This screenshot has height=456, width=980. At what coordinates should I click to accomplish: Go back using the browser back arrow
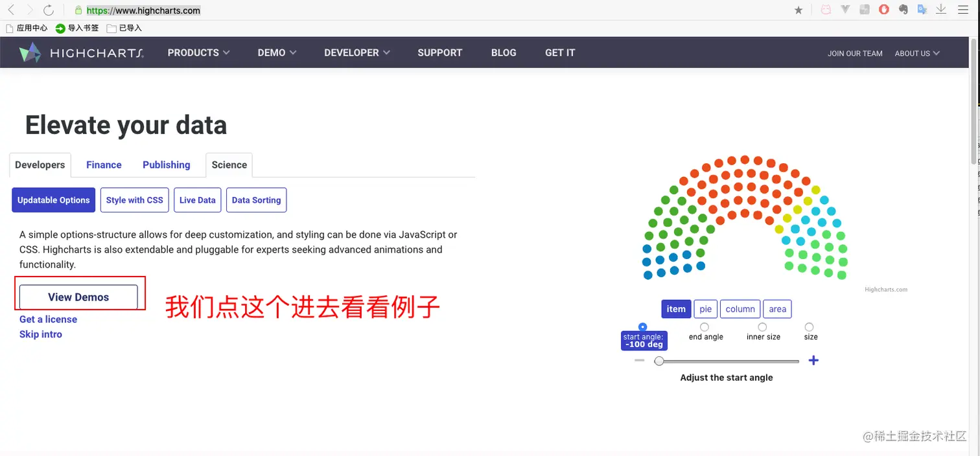[x=11, y=10]
